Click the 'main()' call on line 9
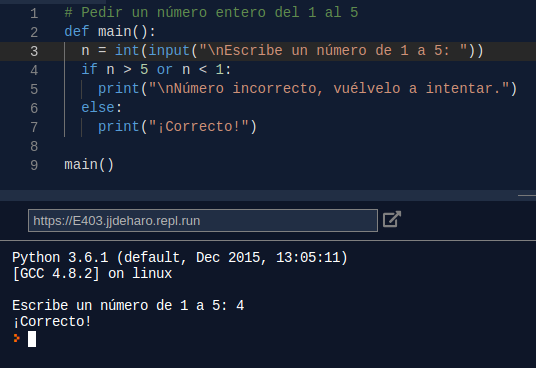 [x=89, y=165]
